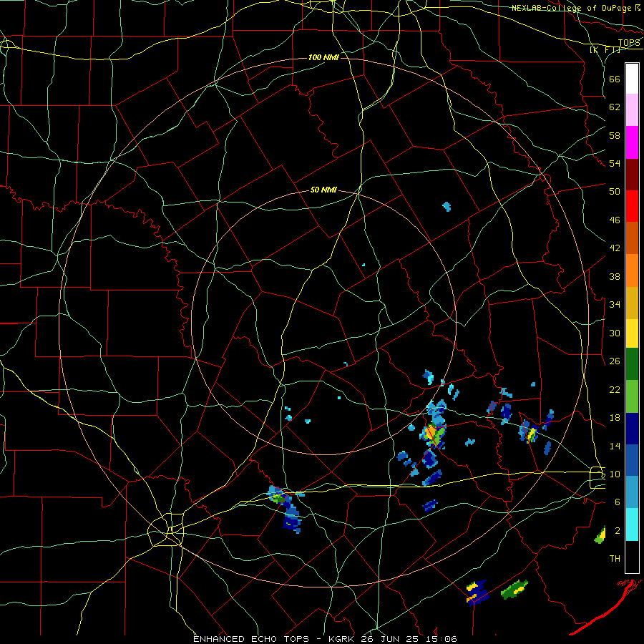
Task: Click the medium blue swatch near 10
Action: pos(632,460)
